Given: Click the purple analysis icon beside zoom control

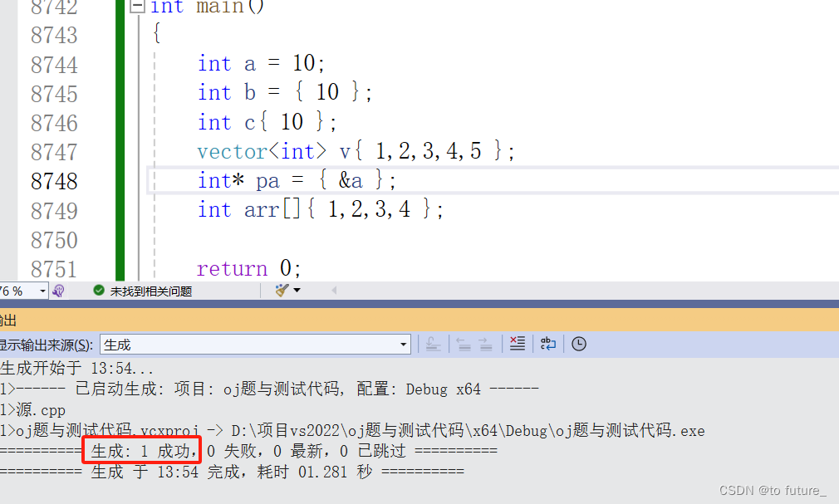Looking at the screenshot, I should point(57,290).
